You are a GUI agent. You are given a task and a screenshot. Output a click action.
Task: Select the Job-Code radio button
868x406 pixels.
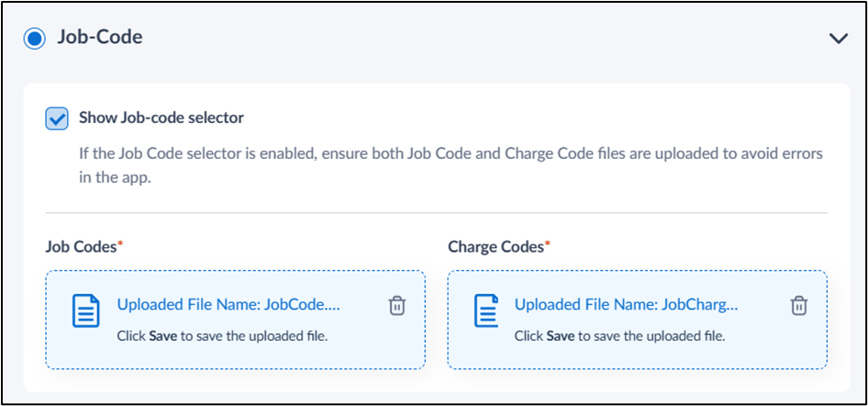click(x=35, y=39)
